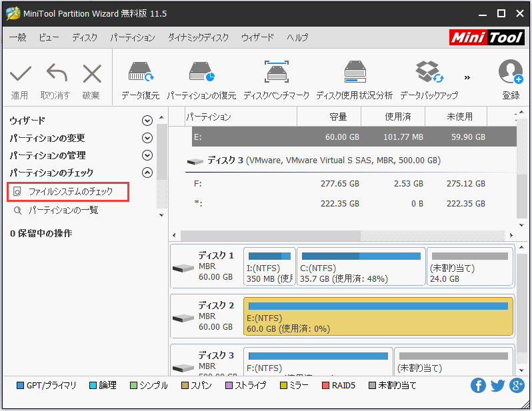Open the Facebook share icon
This screenshot has width=532, height=411.
(478, 385)
